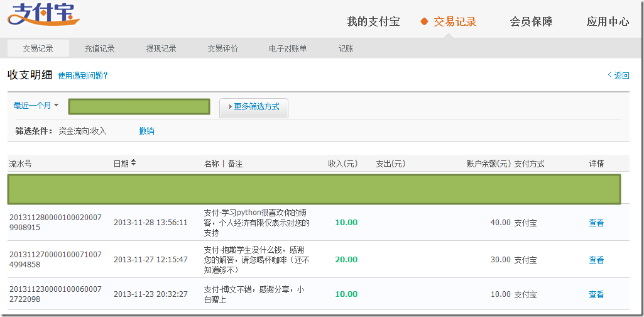View details of the 2013-11-28 transaction

click(x=596, y=223)
